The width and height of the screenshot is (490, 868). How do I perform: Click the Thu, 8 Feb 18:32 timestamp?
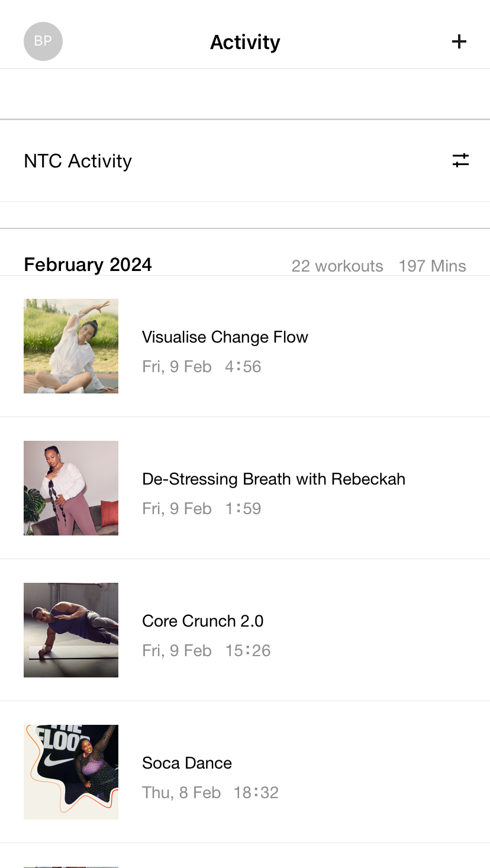pos(210,793)
